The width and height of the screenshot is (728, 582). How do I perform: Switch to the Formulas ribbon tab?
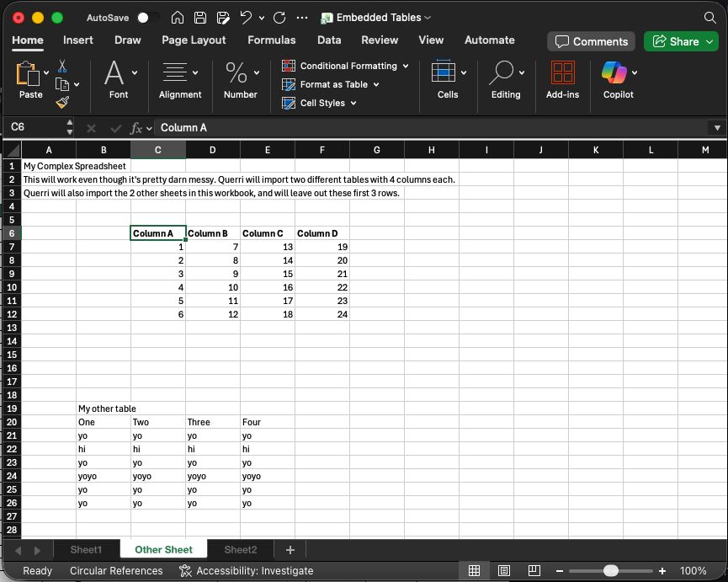[271, 39]
